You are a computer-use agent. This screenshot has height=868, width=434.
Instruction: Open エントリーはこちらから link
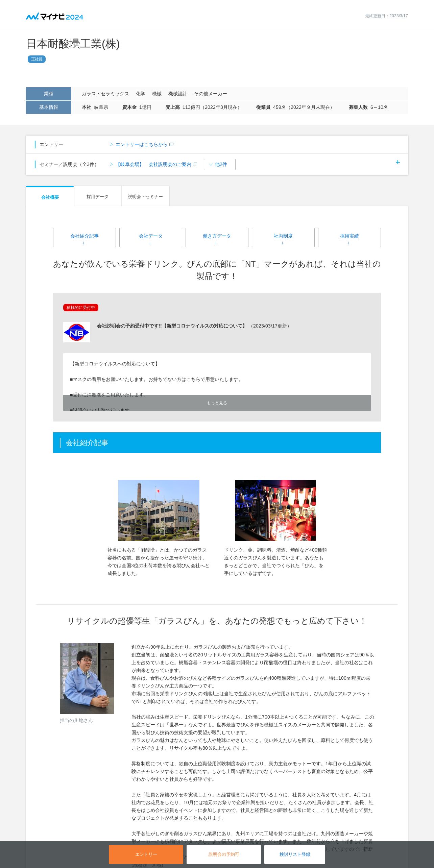141,144
